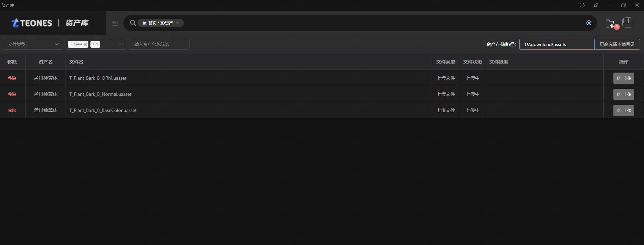
Task: Click the TEONES logo
Action: click(x=32, y=23)
